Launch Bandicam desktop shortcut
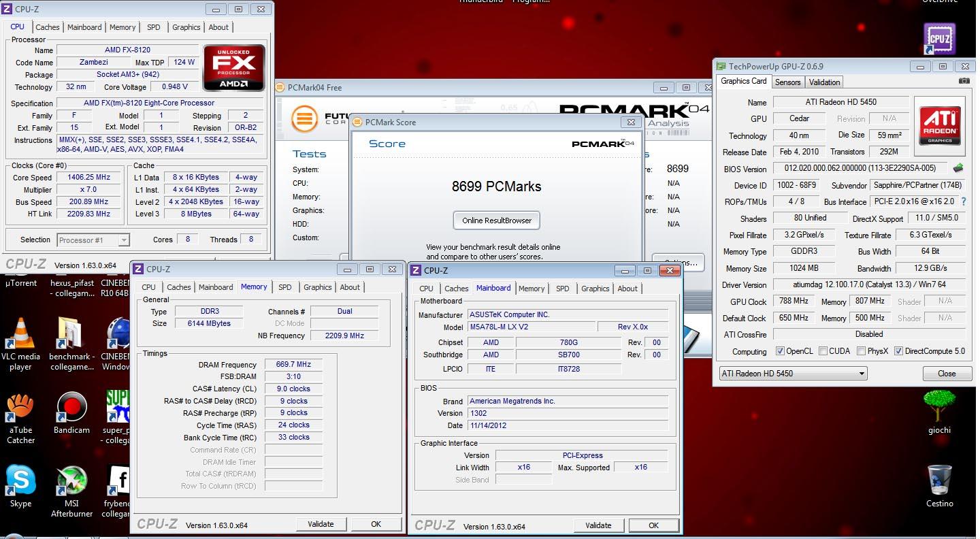980x539 pixels. coord(71,412)
